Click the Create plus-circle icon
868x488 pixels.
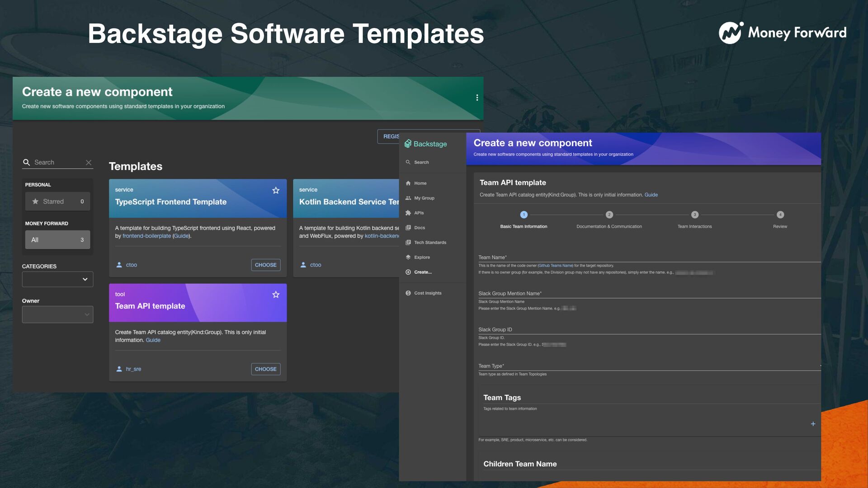click(408, 272)
